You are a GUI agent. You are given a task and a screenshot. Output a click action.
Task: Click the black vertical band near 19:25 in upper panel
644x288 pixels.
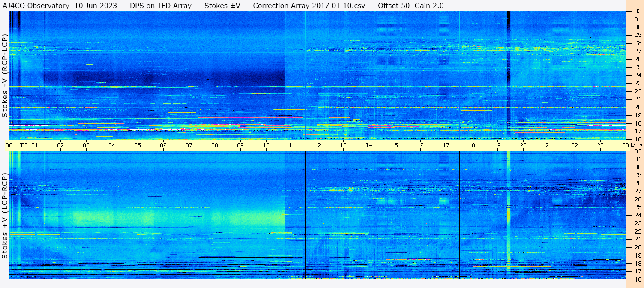tap(508, 75)
